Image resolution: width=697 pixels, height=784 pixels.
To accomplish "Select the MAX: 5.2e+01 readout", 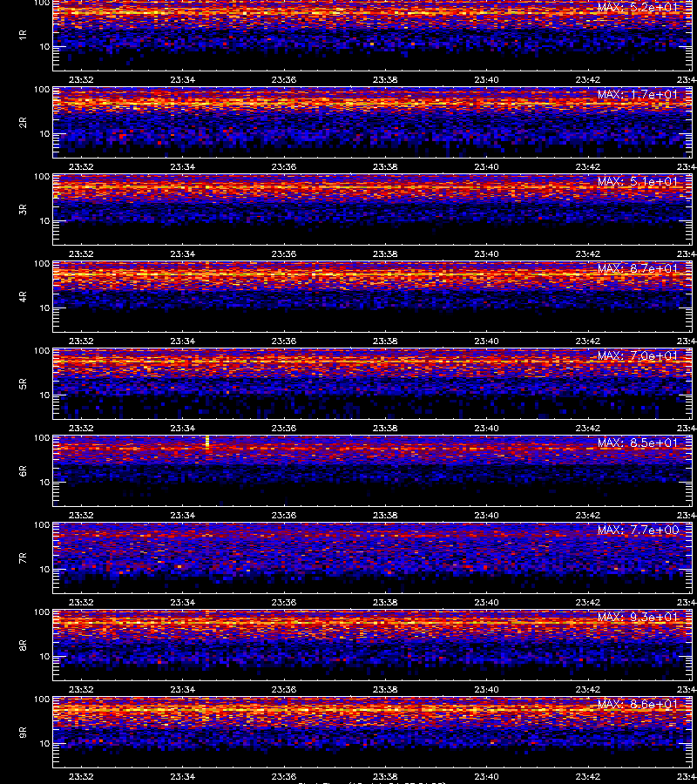I will pyautogui.click(x=638, y=7).
